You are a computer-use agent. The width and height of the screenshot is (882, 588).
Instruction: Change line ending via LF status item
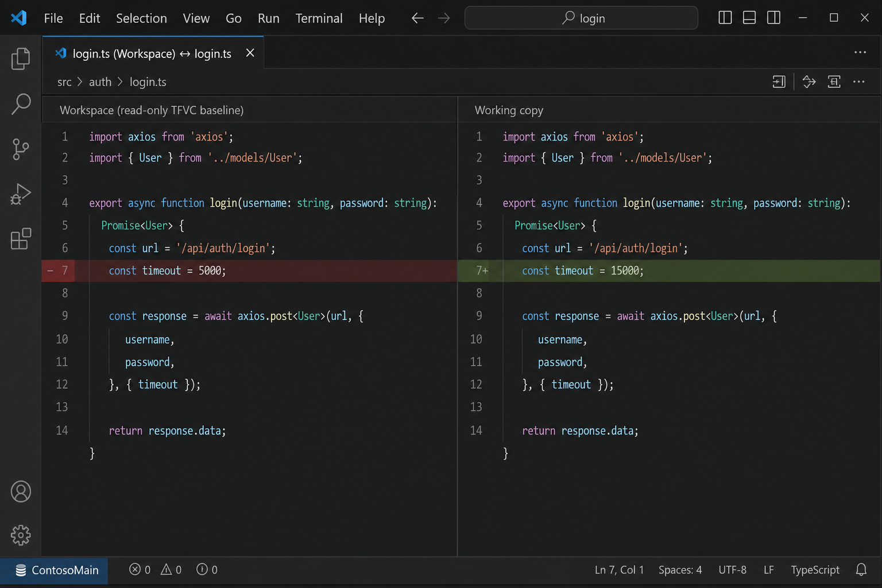(x=768, y=570)
